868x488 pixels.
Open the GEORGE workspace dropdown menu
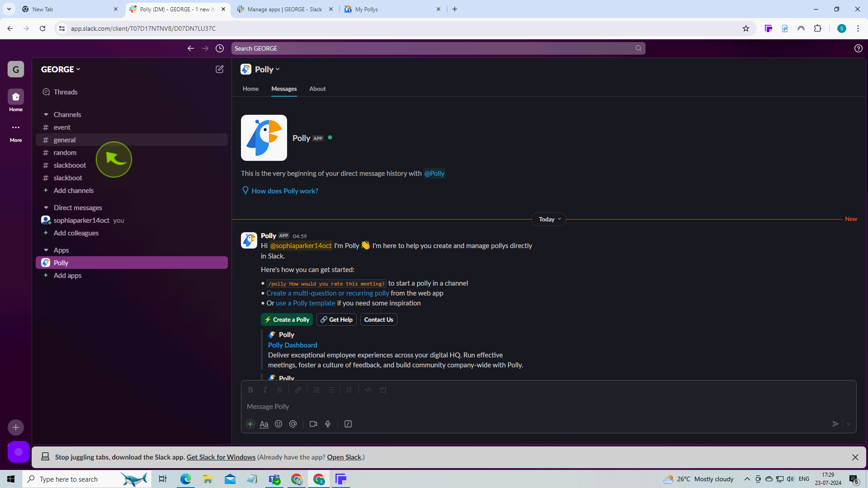[x=61, y=69]
